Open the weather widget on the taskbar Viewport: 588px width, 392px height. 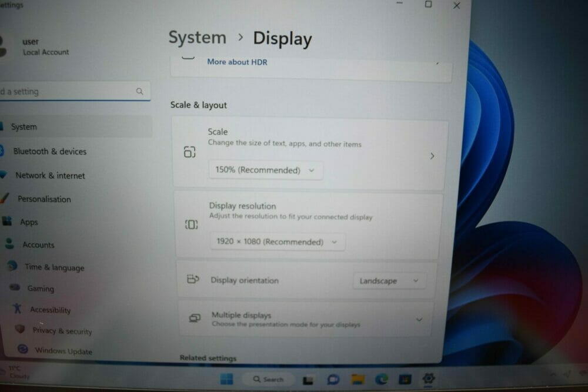click(16, 372)
